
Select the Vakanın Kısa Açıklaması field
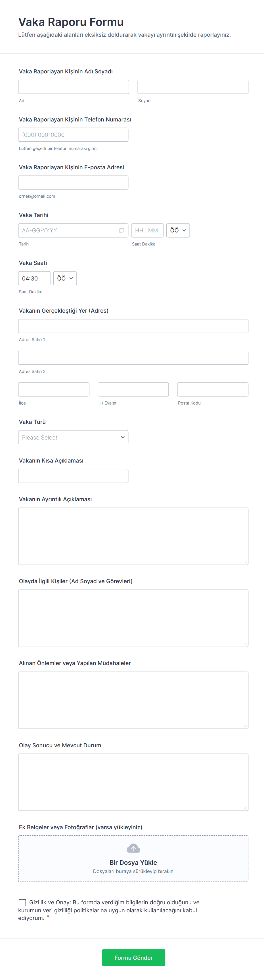coord(73,476)
